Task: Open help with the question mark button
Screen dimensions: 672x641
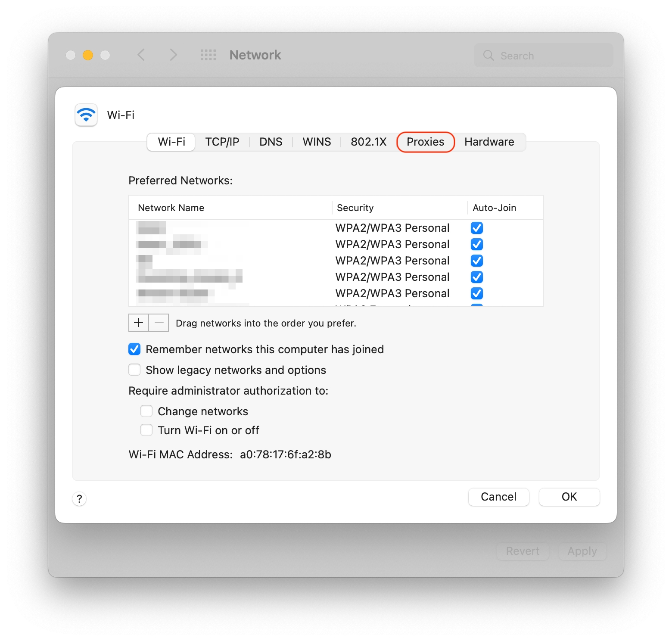Action: 79,498
